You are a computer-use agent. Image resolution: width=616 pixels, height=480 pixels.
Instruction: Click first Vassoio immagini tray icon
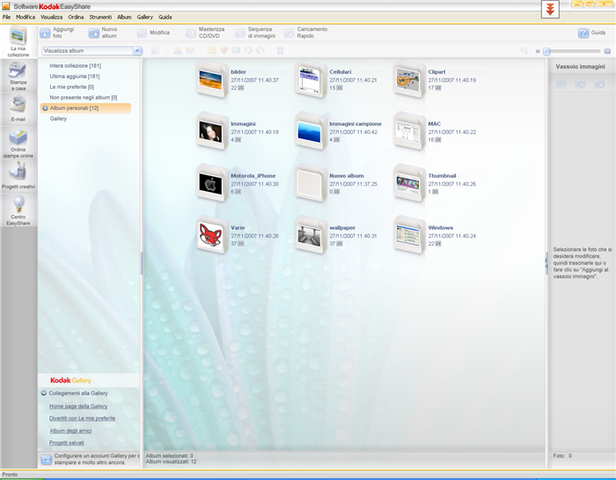point(561,84)
